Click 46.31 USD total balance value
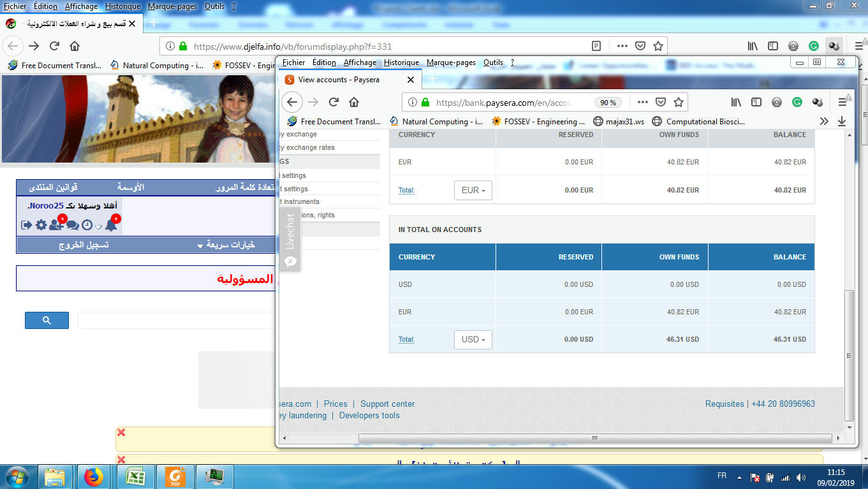Screen dimensions: 868x489 pyautogui.click(x=790, y=339)
